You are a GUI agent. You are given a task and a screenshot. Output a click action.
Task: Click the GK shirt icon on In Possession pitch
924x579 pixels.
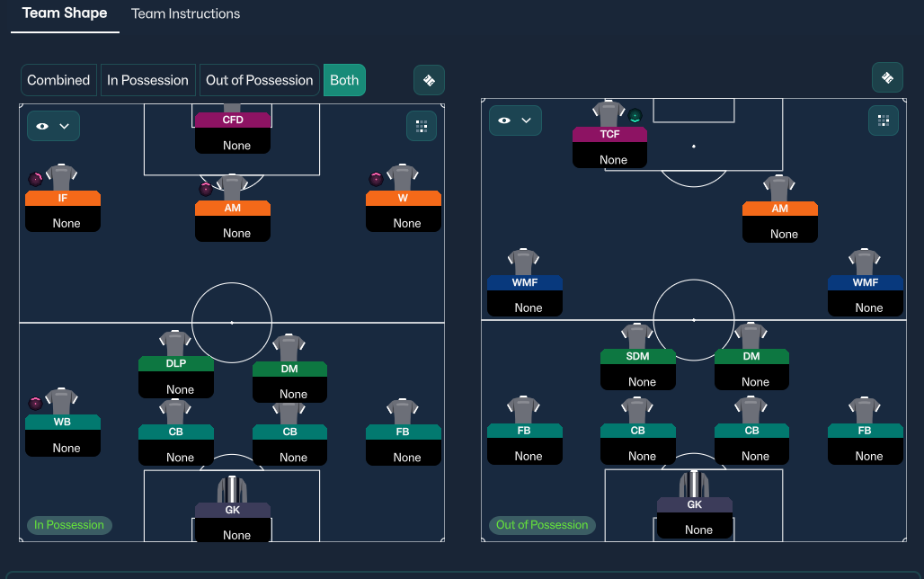[x=232, y=489]
